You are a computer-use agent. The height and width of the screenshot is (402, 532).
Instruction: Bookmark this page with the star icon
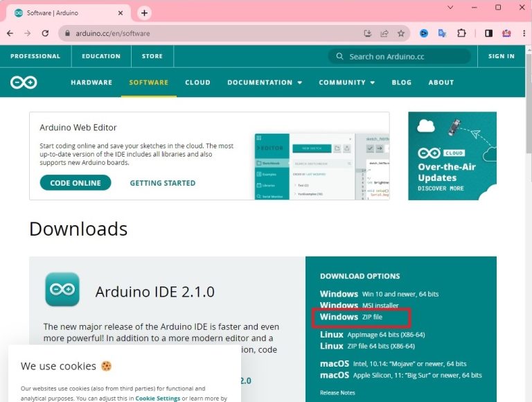[x=401, y=33]
